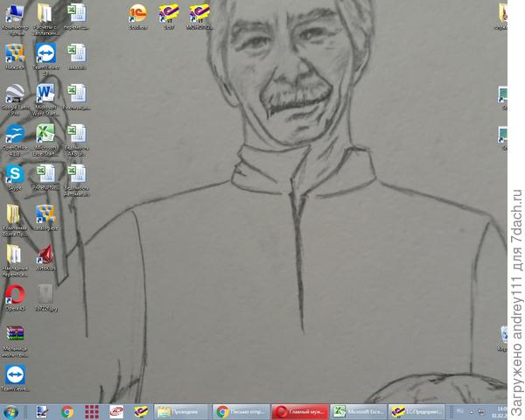
Task: Open the Computer desktop icon
Action: [x=15, y=14]
